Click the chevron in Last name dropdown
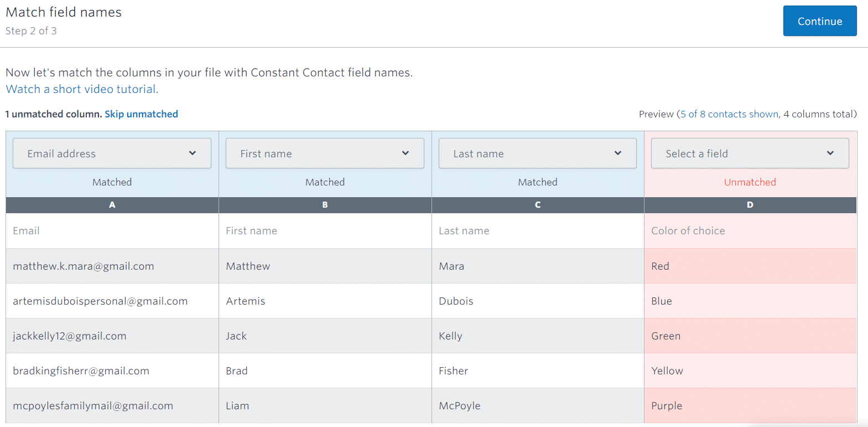The image size is (868, 427). point(618,153)
